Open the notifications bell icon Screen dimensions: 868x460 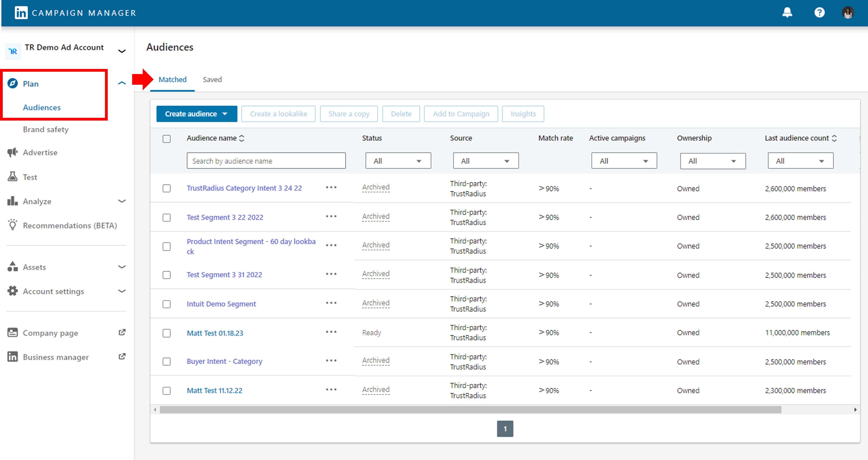tap(787, 13)
